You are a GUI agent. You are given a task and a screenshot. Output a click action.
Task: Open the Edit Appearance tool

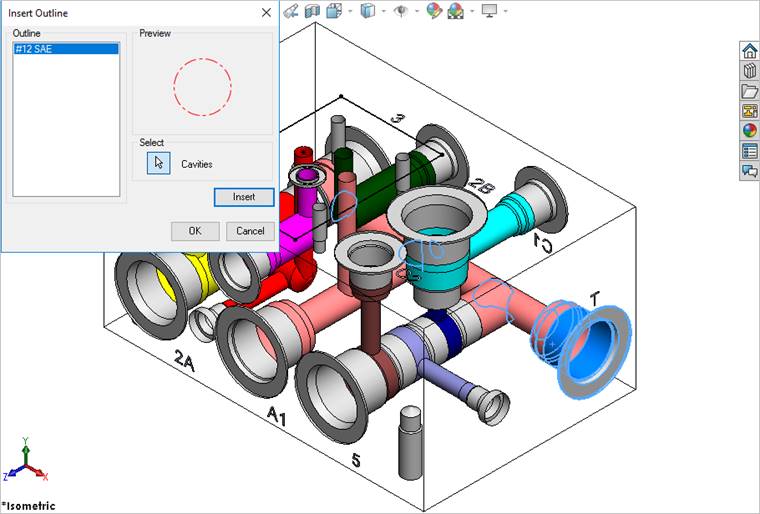(434, 10)
